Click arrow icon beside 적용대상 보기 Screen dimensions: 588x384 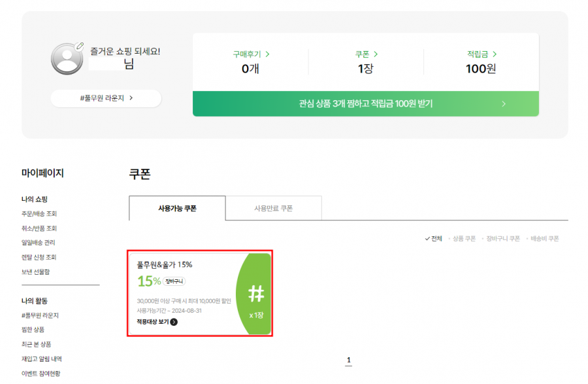[174, 322]
